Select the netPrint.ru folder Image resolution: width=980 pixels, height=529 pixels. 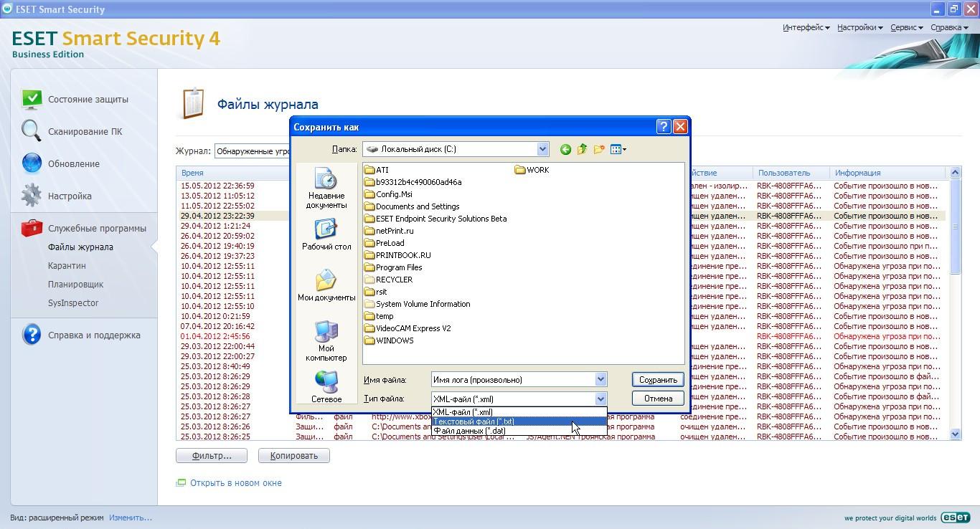click(389, 231)
